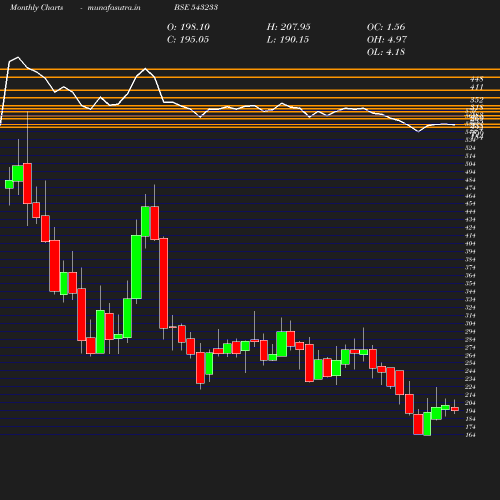Screen dimensions: 500x500
Task: Click the 294 price axis label
Action: pos(470,332)
